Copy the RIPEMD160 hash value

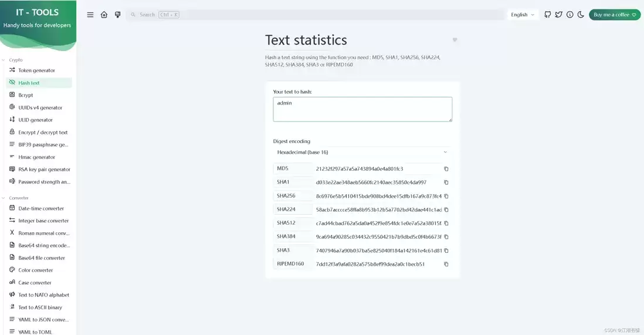[446, 264]
